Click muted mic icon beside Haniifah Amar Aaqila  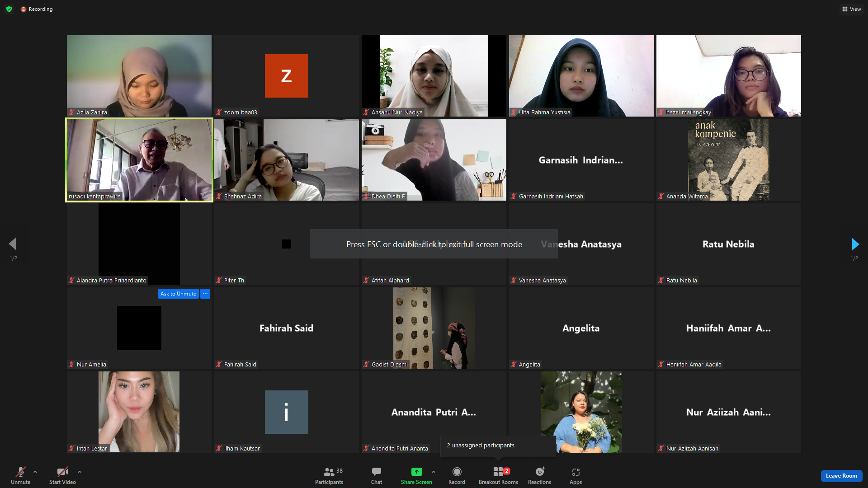[661, 364]
